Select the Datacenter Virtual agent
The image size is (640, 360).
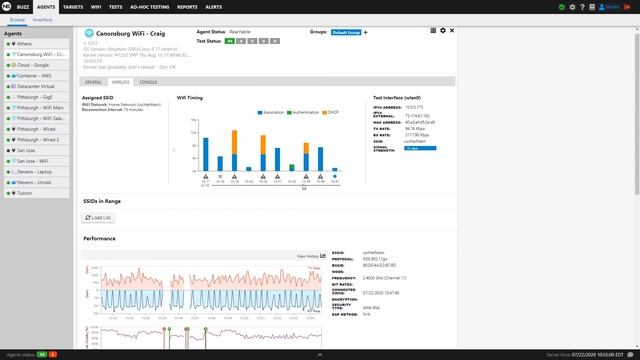[37, 86]
